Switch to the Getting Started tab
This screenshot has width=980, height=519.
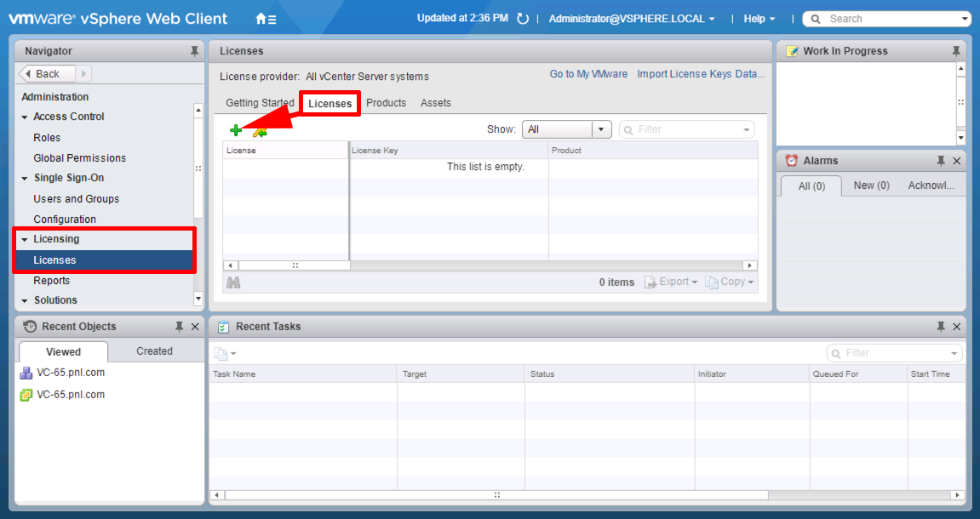click(x=260, y=103)
